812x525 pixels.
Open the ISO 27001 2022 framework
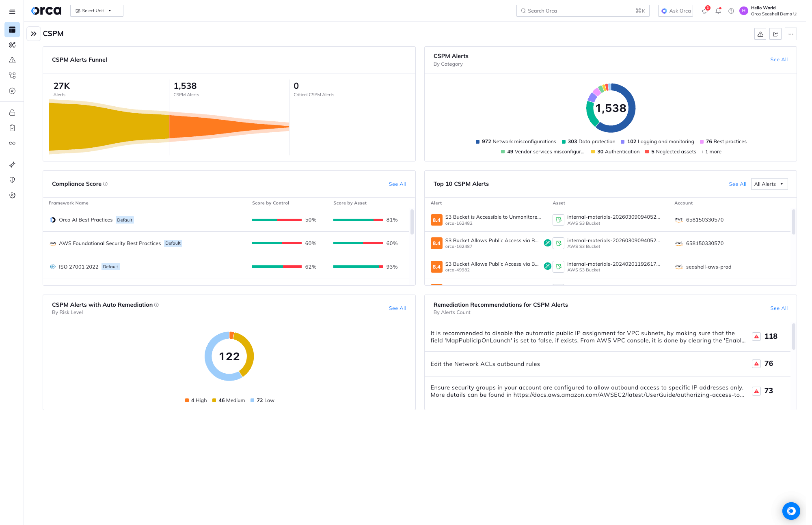point(78,267)
